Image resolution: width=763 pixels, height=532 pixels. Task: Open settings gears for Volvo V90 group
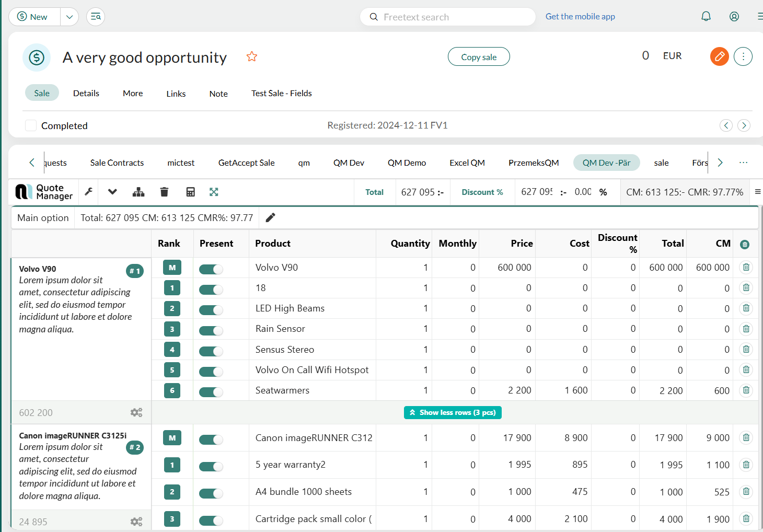pos(136,413)
